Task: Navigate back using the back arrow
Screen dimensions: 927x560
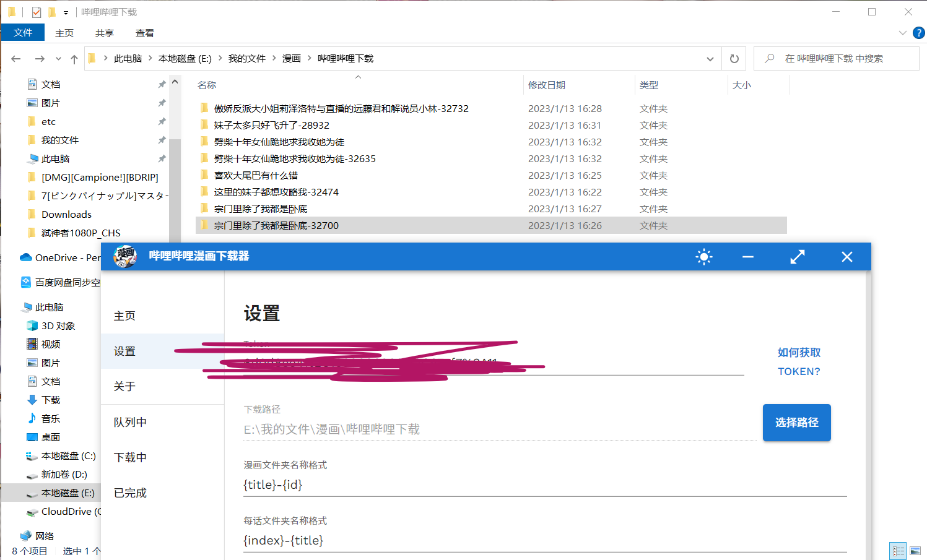Action: 15,58
